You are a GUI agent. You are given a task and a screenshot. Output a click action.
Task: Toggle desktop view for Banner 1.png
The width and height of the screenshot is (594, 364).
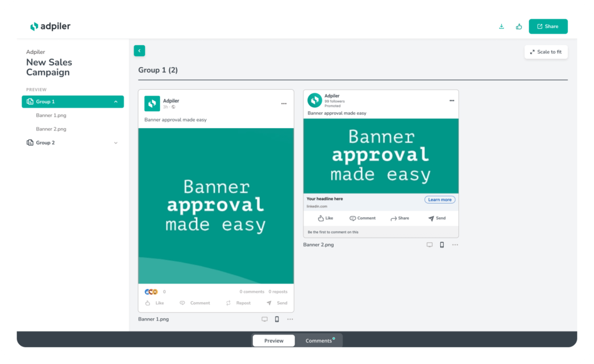pyautogui.click(x=265, y=319)
